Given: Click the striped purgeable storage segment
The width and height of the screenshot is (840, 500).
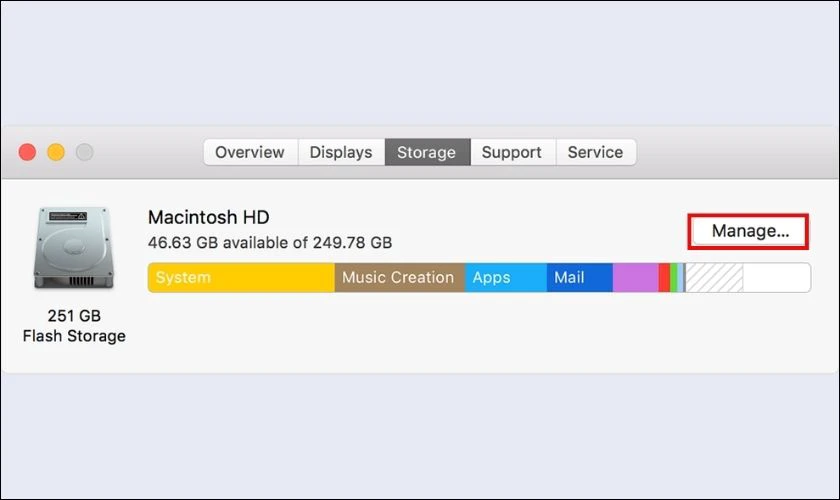Looking at the screenshot, I should coord(714,278).
